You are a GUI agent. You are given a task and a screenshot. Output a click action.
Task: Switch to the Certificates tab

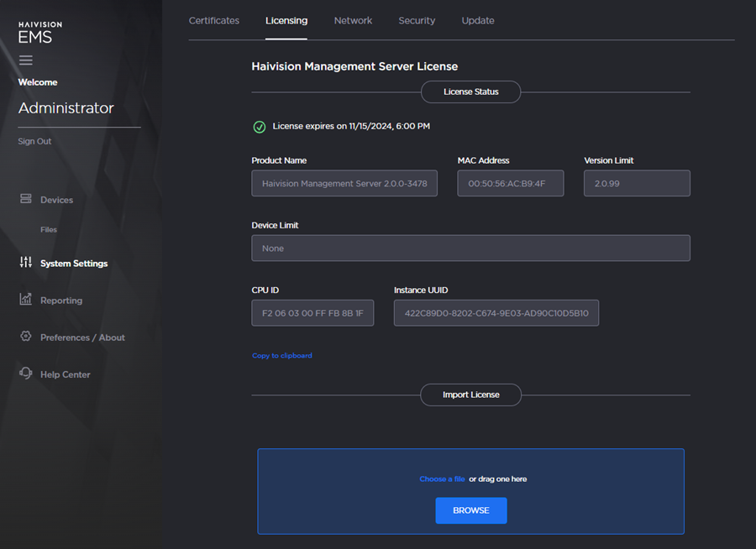(x=213, y=20)
